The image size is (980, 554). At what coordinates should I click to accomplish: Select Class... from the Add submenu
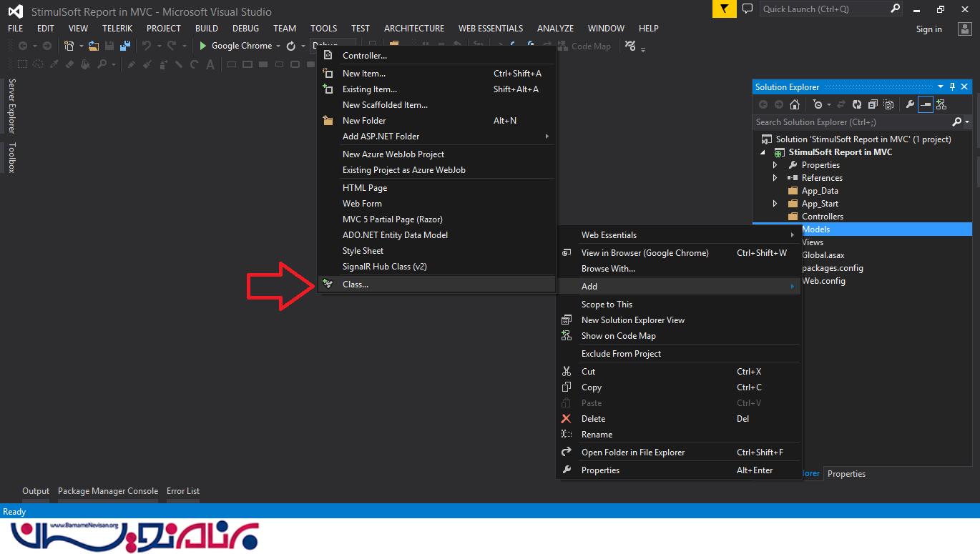[356, 285]
